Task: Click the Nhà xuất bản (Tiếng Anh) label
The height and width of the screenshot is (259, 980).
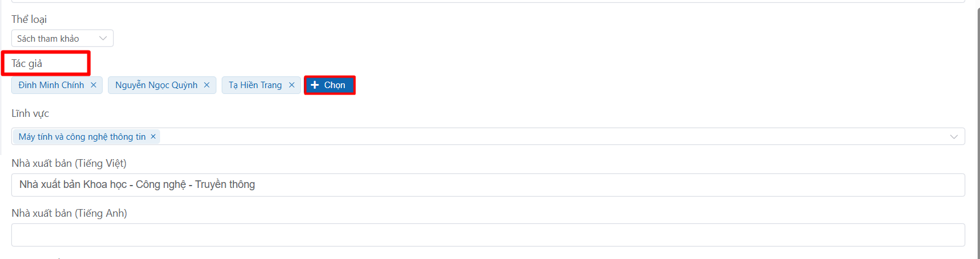Action: (69, 213)
